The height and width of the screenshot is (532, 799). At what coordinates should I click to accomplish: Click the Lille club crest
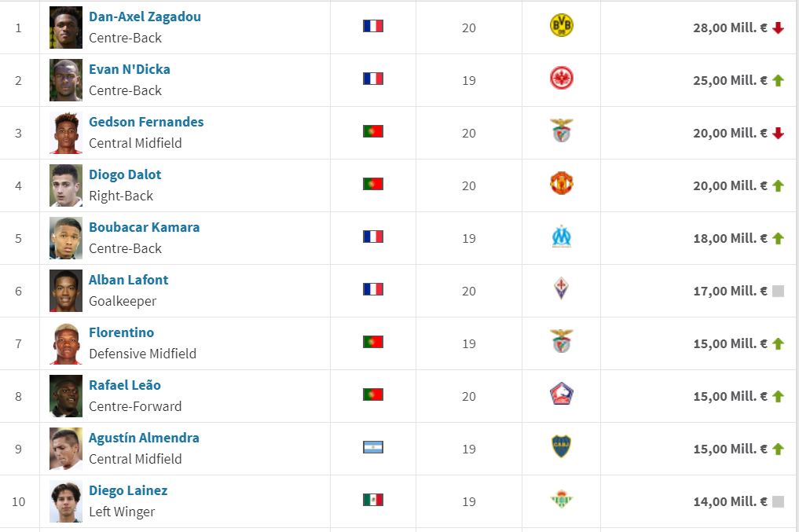561,394
